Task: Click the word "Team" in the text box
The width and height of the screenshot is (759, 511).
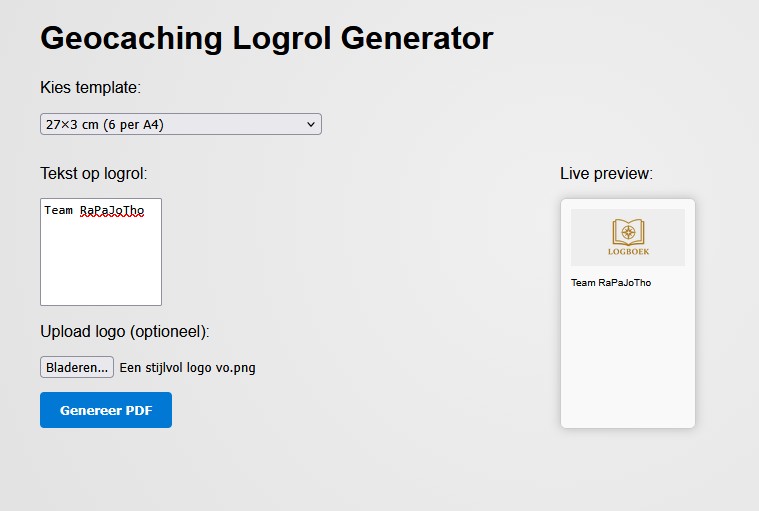Action: (x=58, y=211)
